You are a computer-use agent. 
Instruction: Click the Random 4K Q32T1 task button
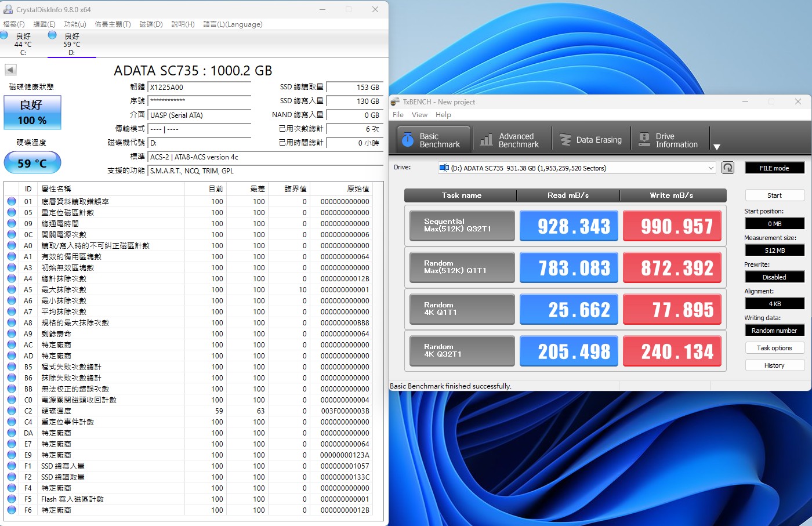[462, 351]
